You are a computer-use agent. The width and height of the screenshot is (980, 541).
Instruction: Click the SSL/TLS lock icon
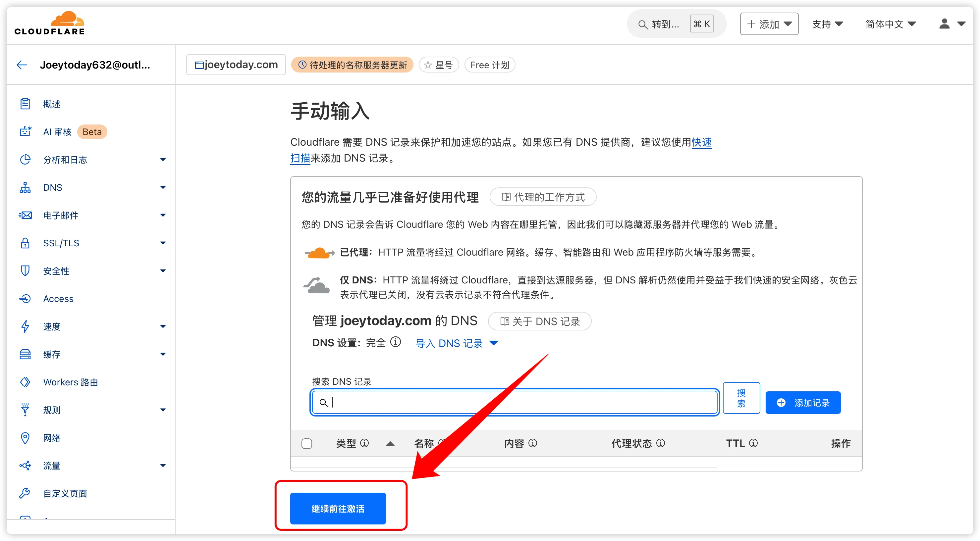point(25,243)
